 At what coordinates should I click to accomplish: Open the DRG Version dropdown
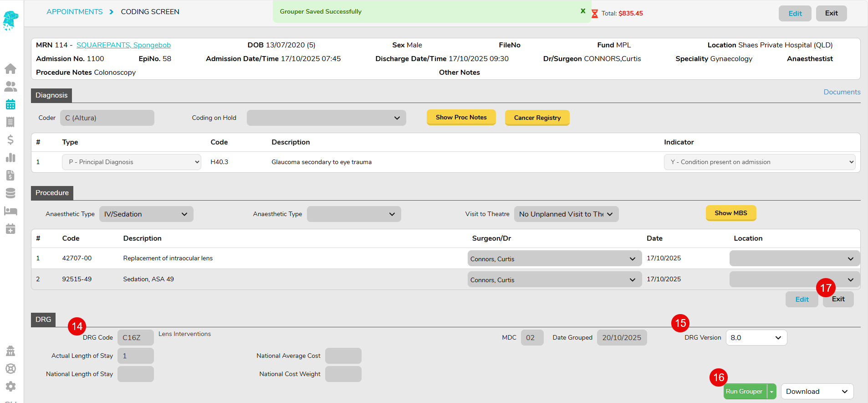[756, 338]
